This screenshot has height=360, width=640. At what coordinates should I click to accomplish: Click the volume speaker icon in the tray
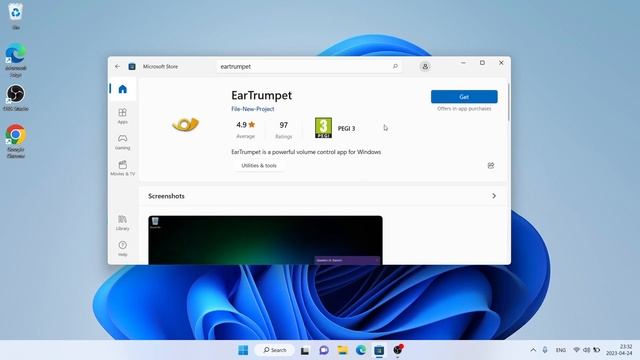point(587,350)
